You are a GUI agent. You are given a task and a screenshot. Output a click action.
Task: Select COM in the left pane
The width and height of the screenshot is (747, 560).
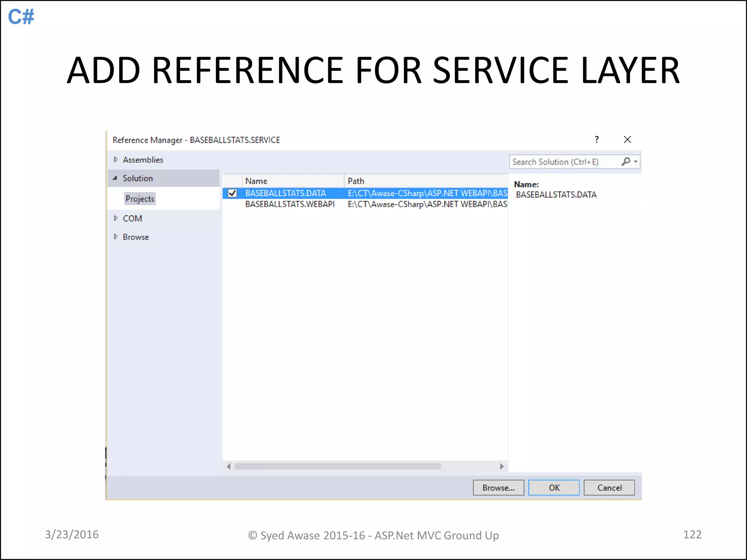pos(132,218)
